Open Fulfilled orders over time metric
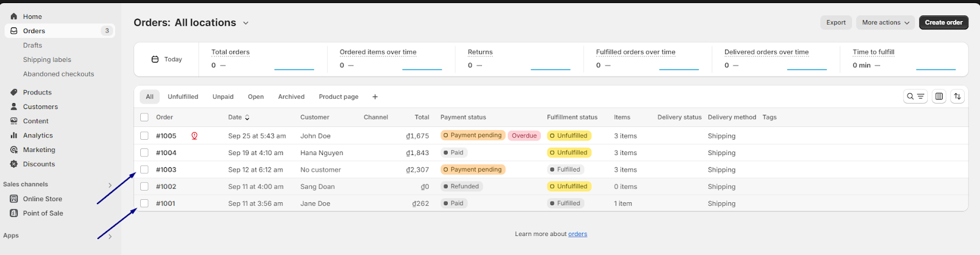Viewport: 980px width, 255px height. coord(647,59)
